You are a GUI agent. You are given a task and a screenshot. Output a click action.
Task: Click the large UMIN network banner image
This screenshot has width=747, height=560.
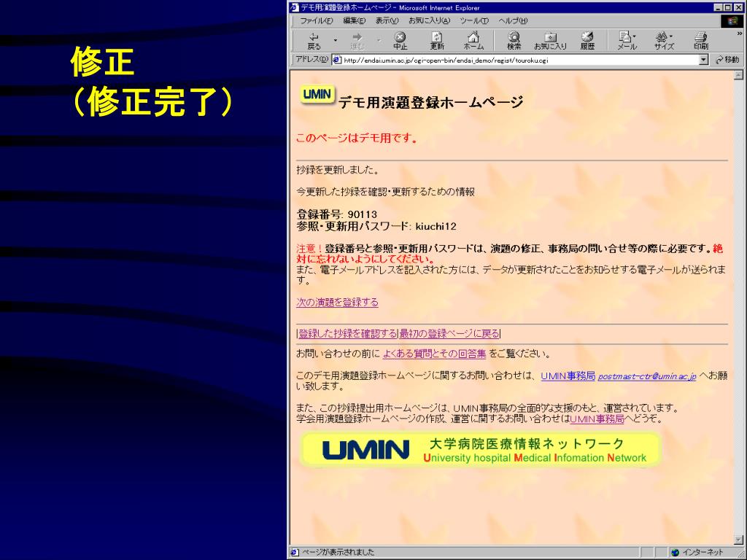(x=480, y=449)
